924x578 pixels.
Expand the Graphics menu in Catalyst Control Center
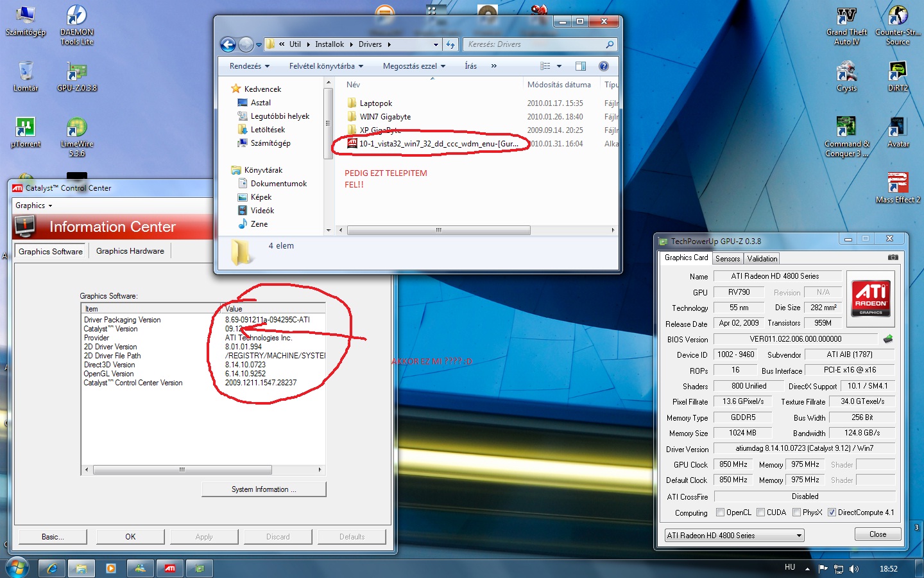click(x=34, y=206)
